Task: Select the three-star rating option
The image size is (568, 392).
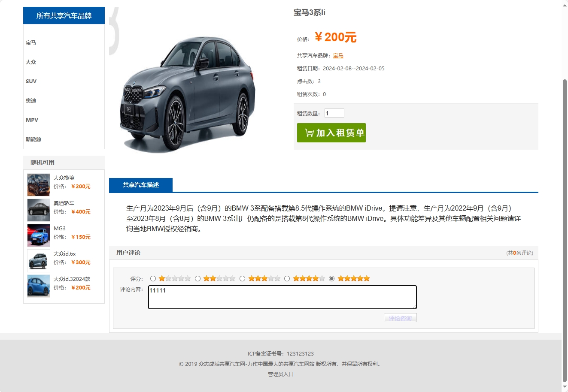Action: 243,278
